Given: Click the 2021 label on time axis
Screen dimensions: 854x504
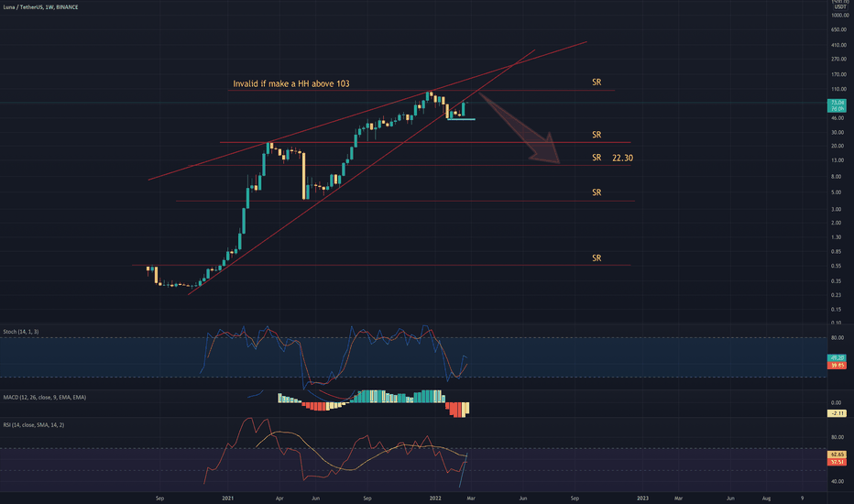Looking at the screenshot, I should click(227, 498).
